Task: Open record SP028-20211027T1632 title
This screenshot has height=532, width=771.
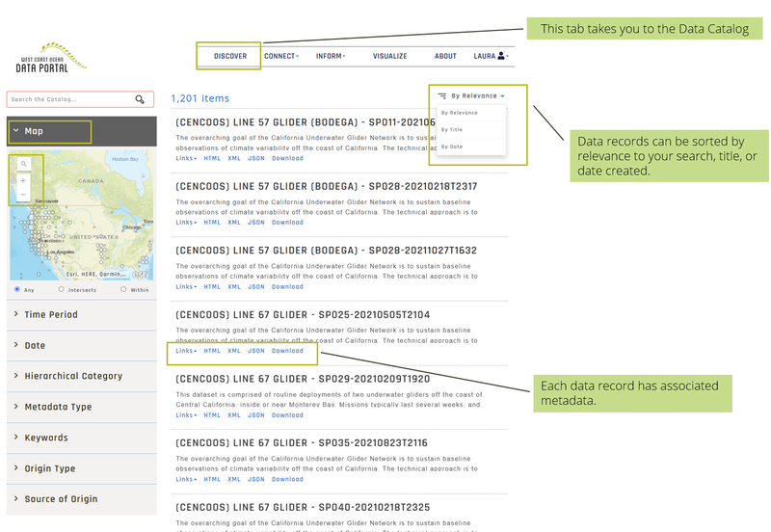Action: pos(326,251)
